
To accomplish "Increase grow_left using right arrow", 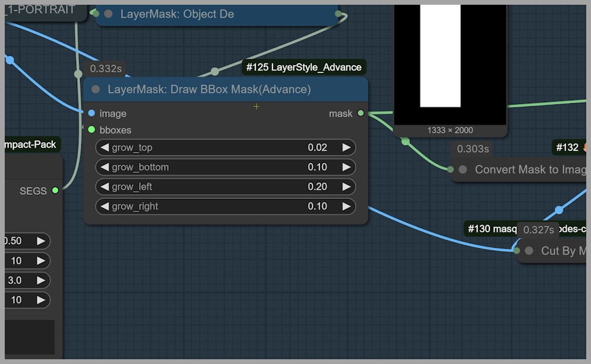I will coord(346,186).
